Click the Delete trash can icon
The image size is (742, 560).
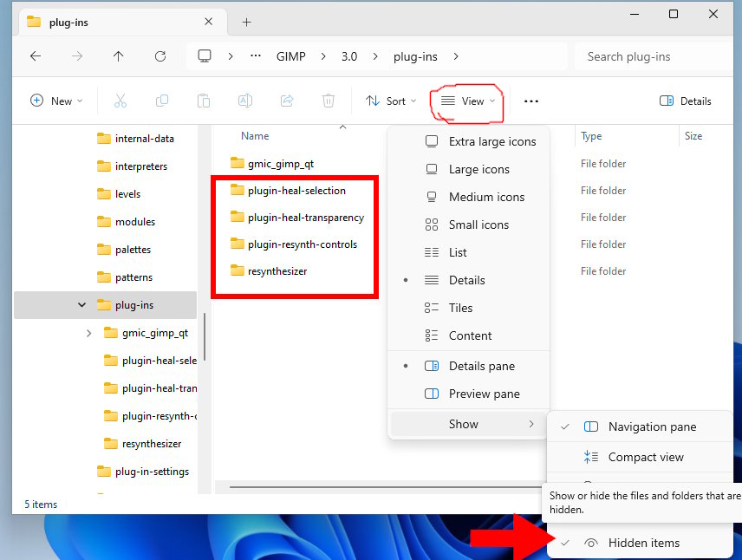tap(329, 101)
